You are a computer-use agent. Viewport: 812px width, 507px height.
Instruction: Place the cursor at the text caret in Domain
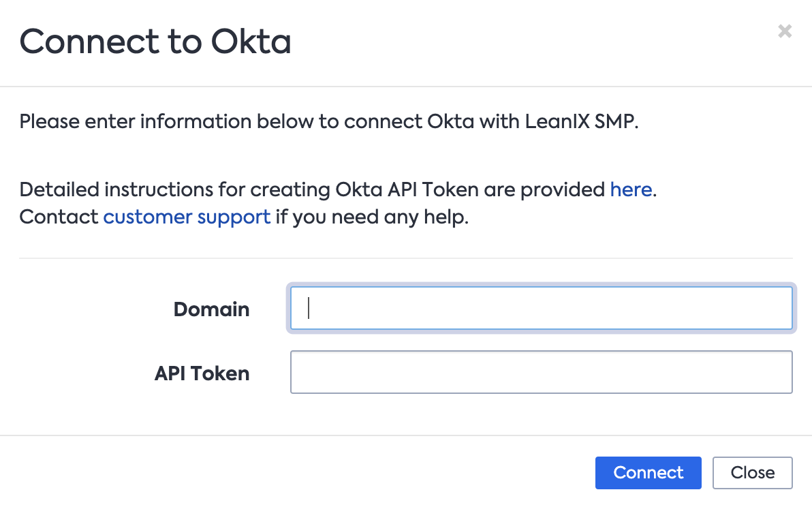click(x=309, y=308)
